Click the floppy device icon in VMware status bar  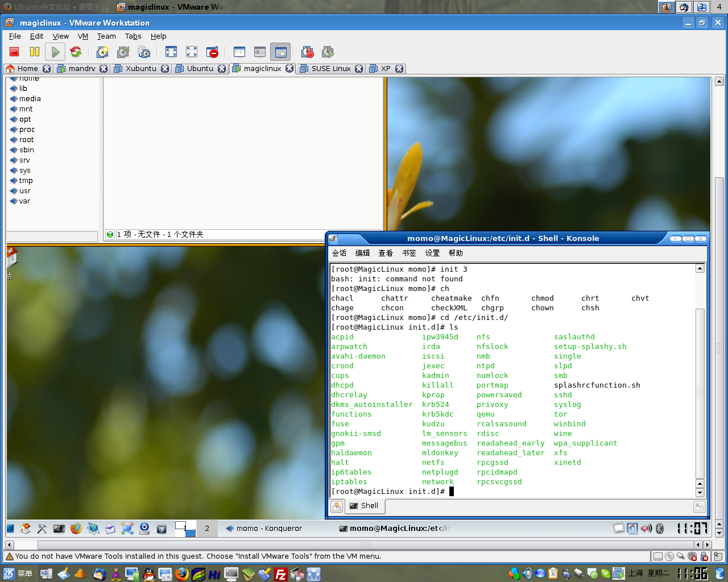click(658, 556)
